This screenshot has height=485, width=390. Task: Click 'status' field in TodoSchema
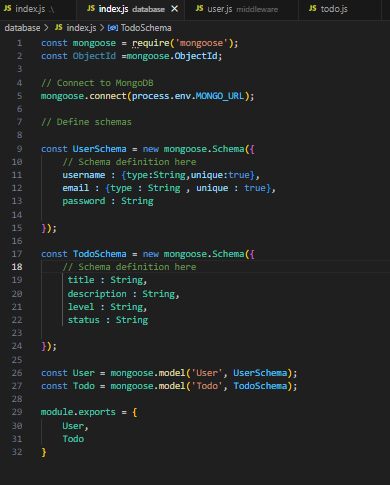(84, 320)
